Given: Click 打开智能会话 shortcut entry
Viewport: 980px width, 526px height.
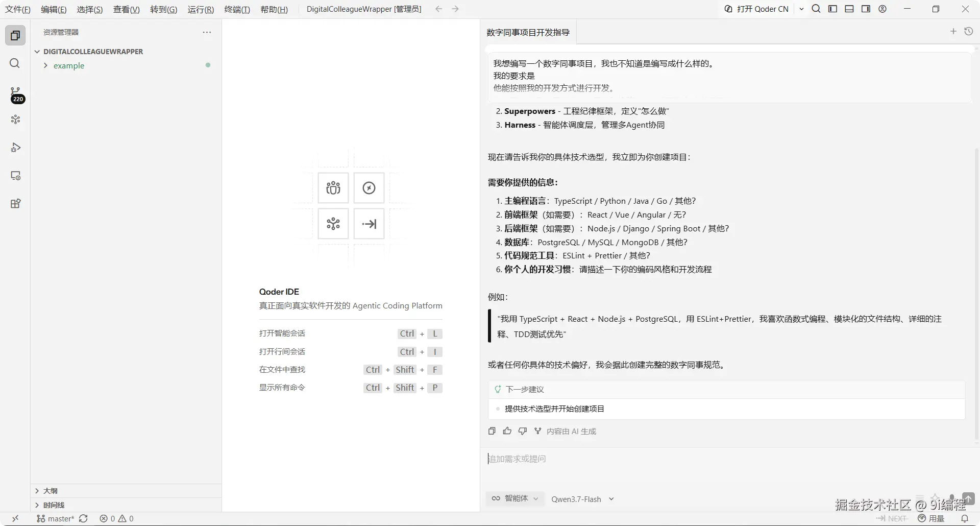Looking at the screenshot, I should 282,333.
